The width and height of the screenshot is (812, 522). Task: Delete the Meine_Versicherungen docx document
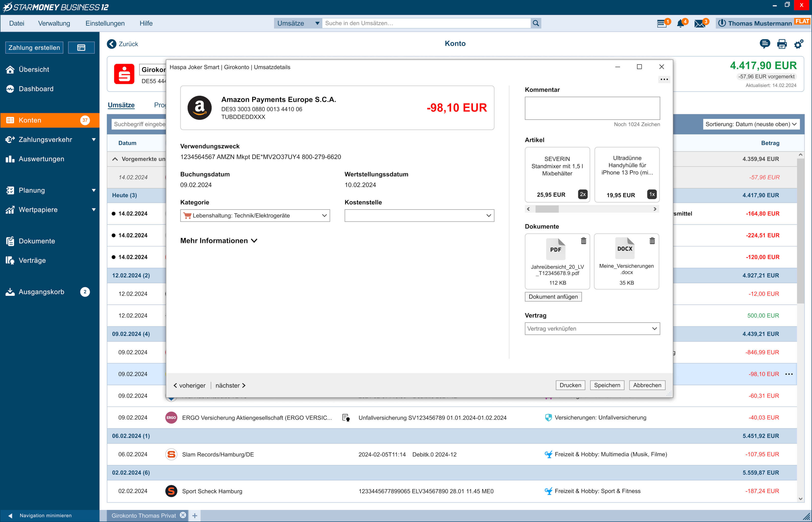pyautogui.click(x=652, y=241)
